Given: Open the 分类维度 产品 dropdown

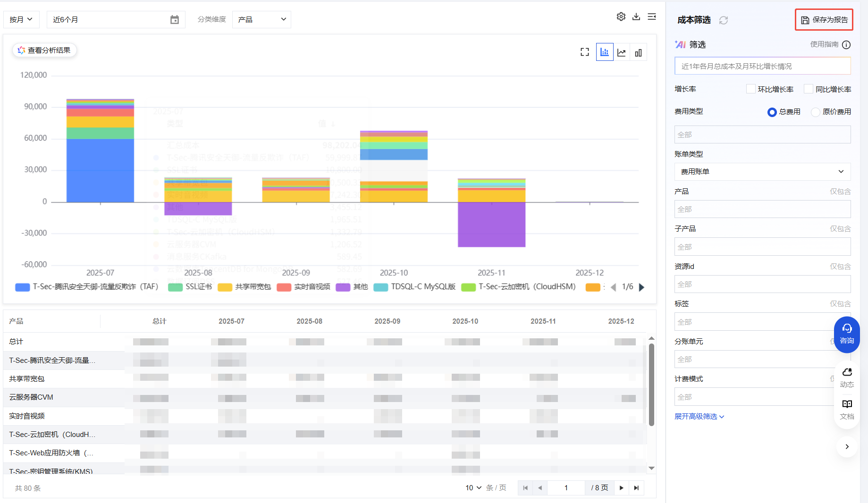Looking at the screenshot, I should click(x=261, y=20).
